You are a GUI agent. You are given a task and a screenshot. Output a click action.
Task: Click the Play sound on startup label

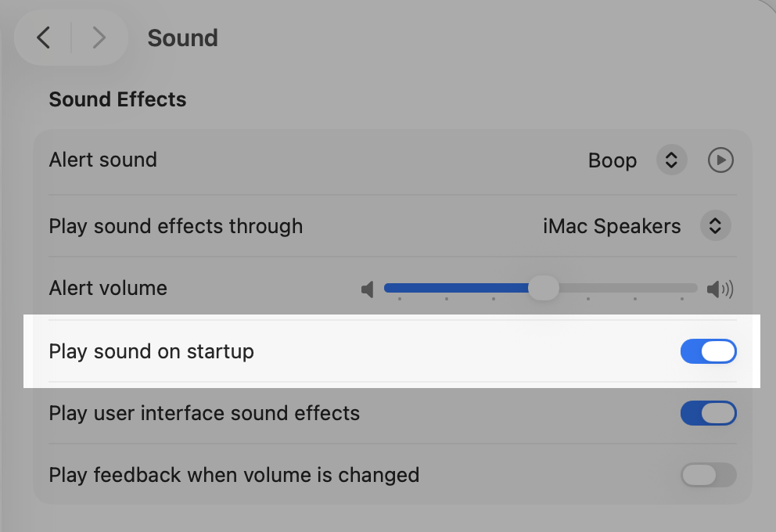151,351
